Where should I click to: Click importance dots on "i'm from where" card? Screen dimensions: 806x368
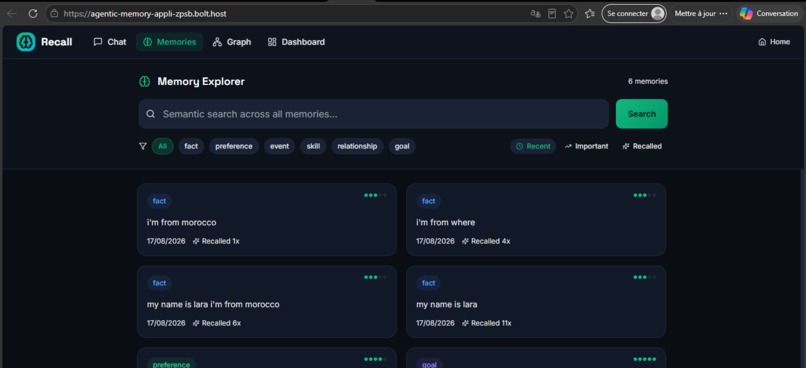click(x=645, y=195)
